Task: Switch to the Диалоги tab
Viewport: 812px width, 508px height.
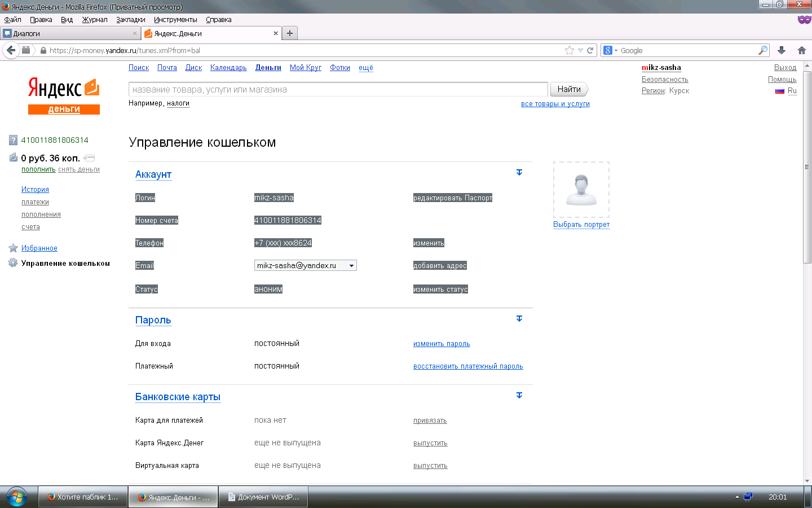Action: click(68, 33)
